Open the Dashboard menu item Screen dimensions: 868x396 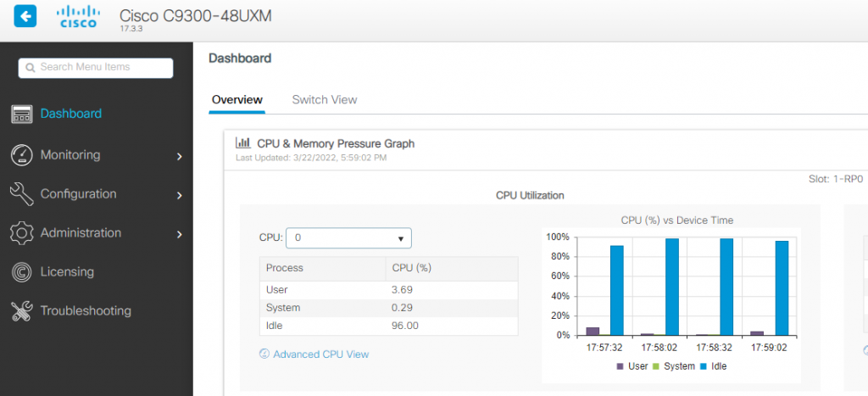71,114
